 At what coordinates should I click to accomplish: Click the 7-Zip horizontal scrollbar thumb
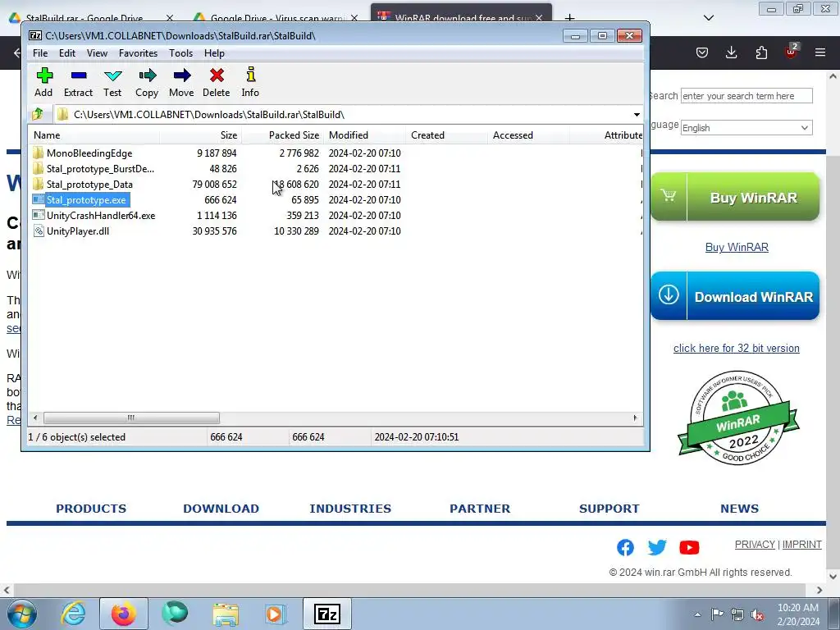coord(131,418)
